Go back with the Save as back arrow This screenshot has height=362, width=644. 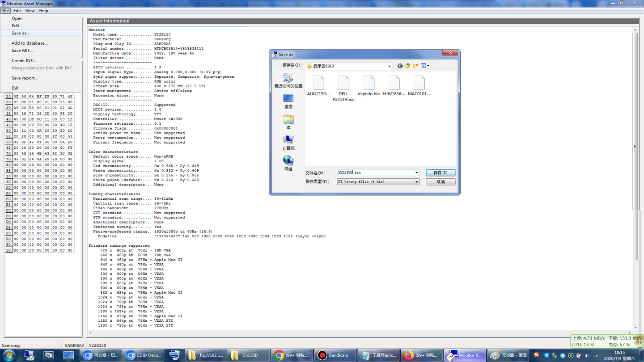[x=400, y=66]
